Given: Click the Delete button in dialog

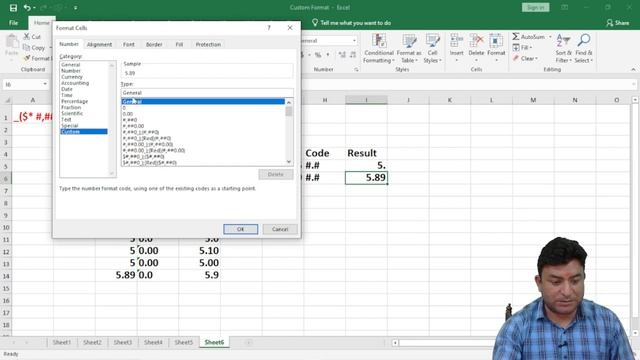Looking at the screenshot, I should point(276,175).
